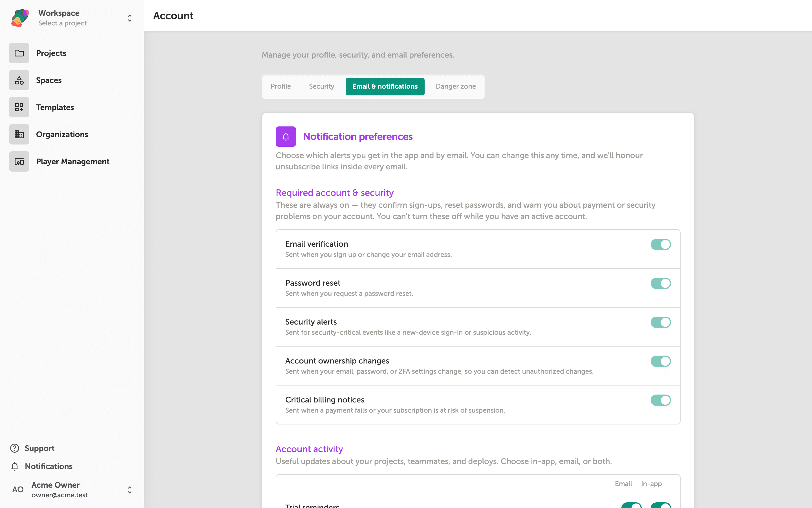Toggle the Email verification switch
The width and height of the screenshot is (812, 508).
661,244
